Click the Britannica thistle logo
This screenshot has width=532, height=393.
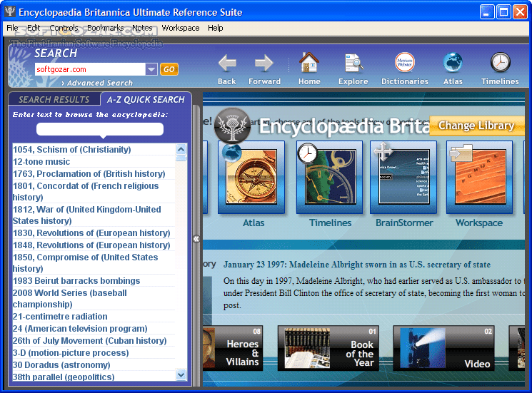pyautogui.click(x=232, y=126)
